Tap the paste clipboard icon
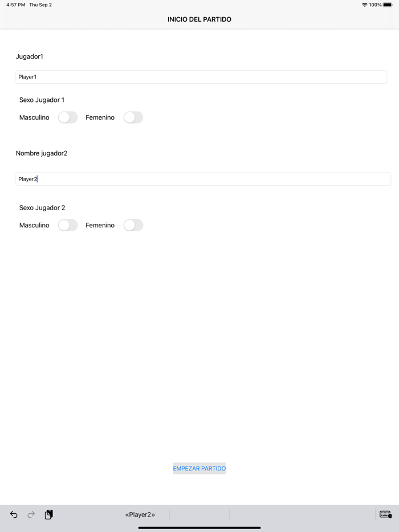Viewport: 399px width, 532px height. pos(49,514)
